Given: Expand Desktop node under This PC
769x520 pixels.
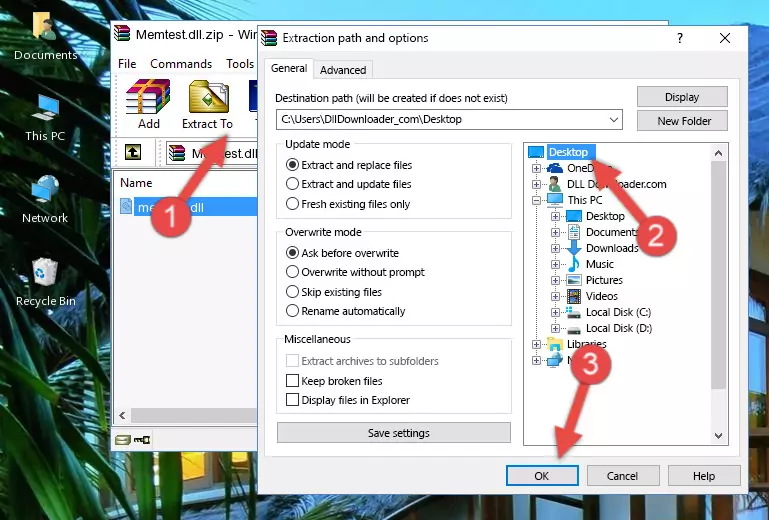Looking at the screenshot, I should click(555, 216).
